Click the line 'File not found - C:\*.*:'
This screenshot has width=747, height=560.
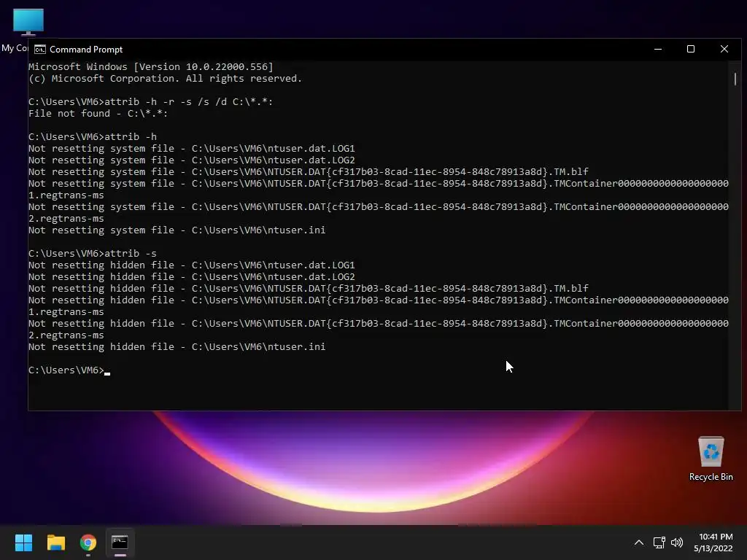click(x=98, y=113)
